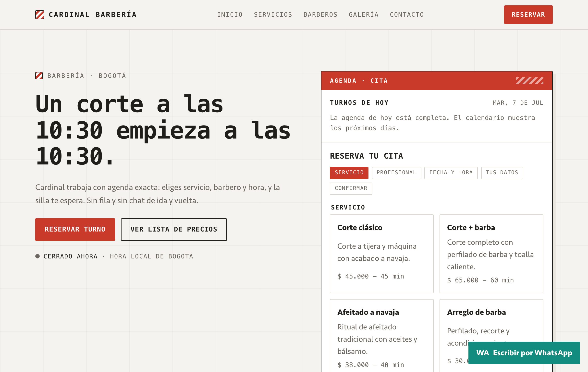Open the GALERÍA nav link
Screen dimensions: 588x372
click(x=364, y=15)
